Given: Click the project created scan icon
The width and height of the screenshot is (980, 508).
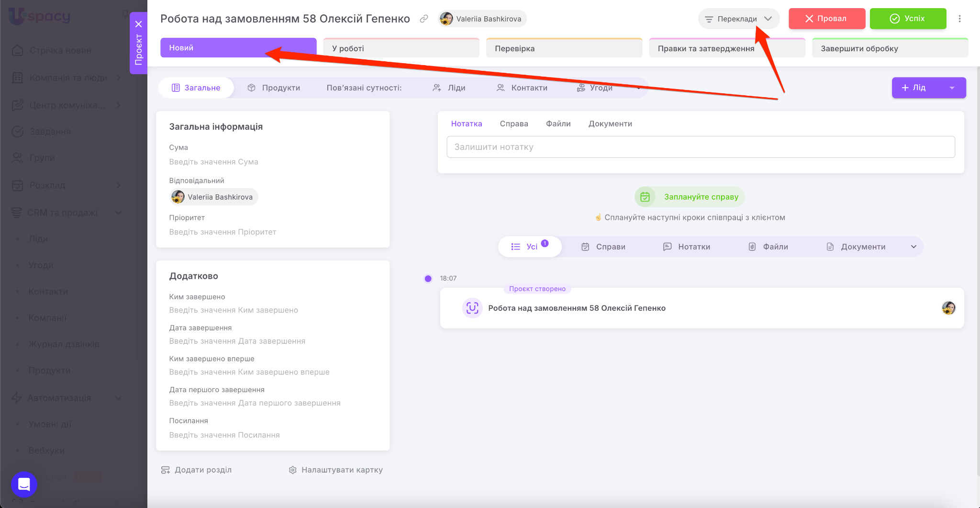Looking at the screenshot, I should pos(472,308).
